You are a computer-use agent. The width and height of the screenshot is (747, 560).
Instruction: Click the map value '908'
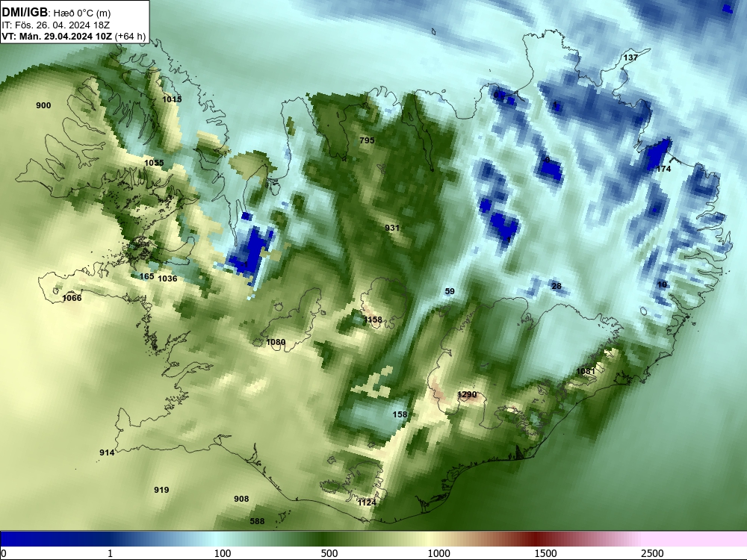click(241, 499)
